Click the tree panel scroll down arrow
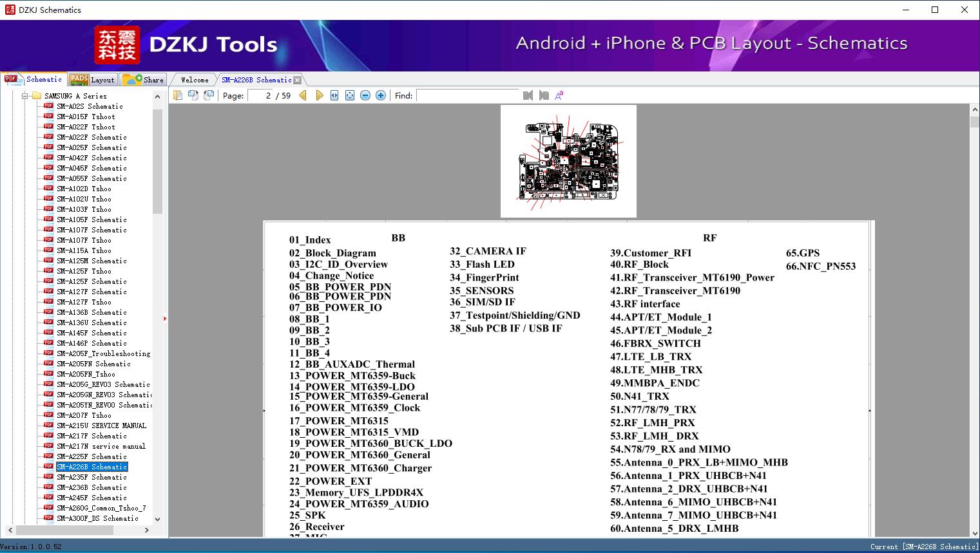This screenshot has height=553, width=980. pos(157,519)
